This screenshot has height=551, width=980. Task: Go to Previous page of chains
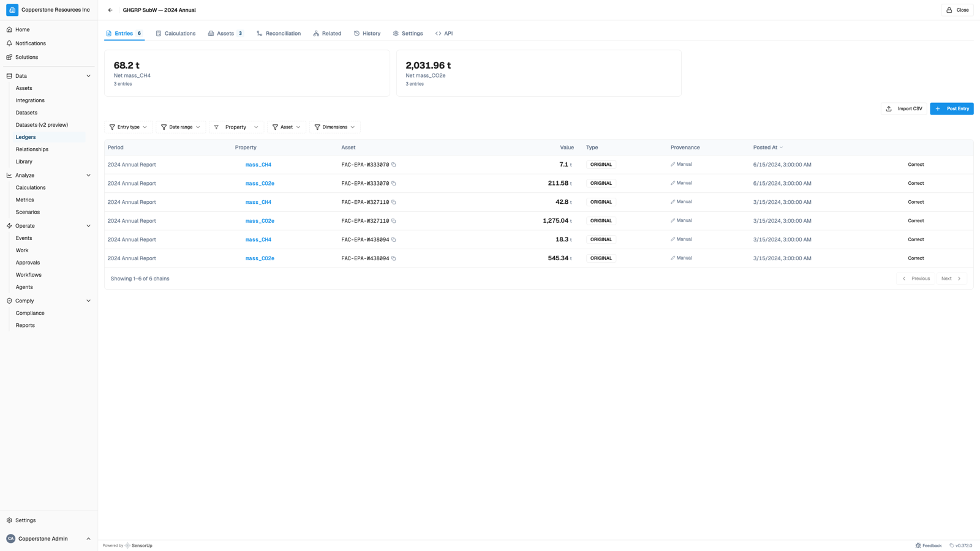coord(916,279)
